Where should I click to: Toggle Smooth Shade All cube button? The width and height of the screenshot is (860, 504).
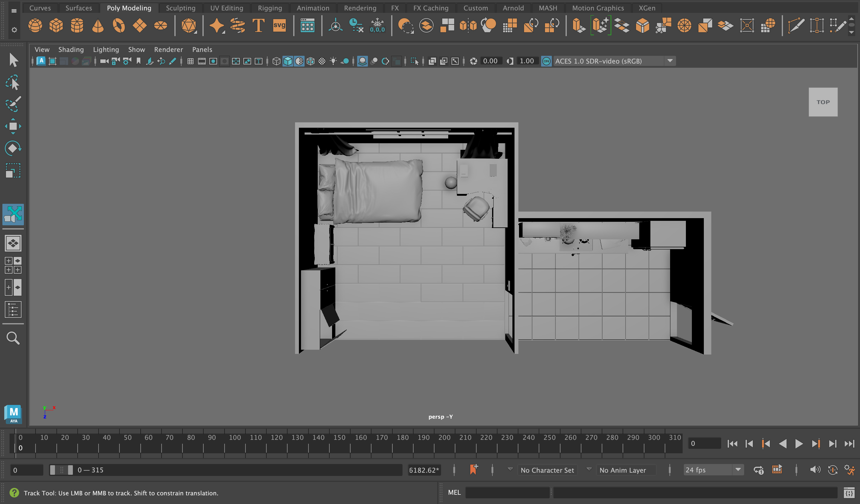click(x=288, y=61)
